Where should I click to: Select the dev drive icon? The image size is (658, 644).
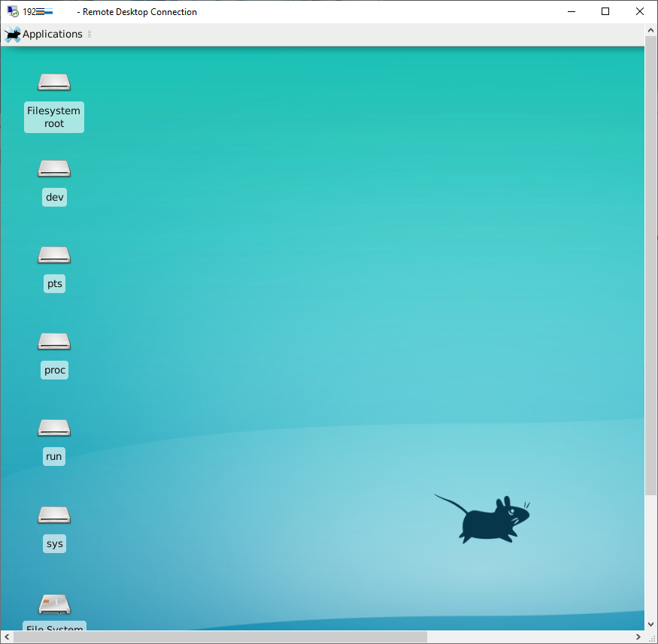(54, 170)
